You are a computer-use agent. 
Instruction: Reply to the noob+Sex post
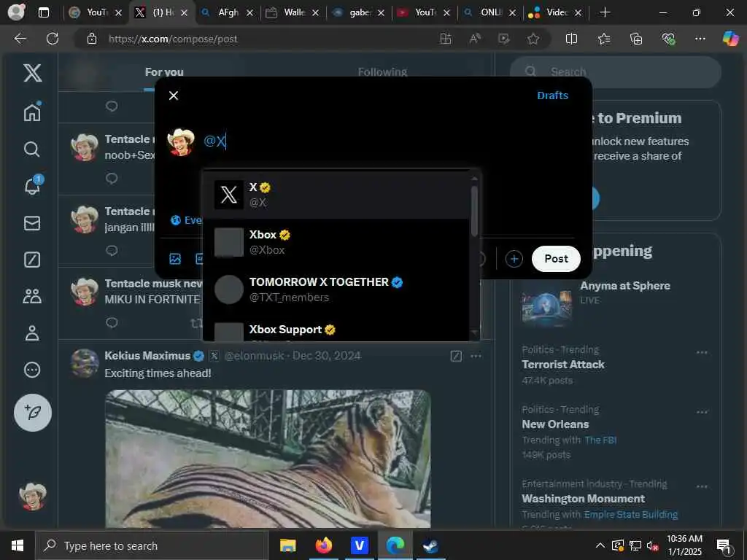112,179
